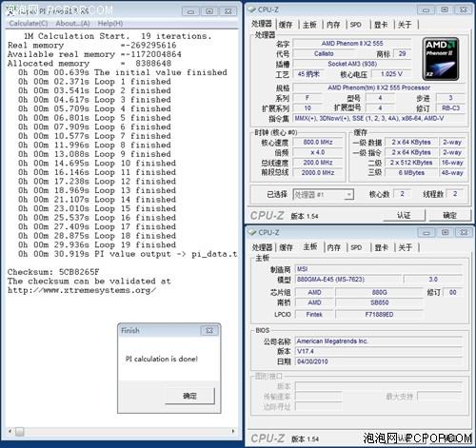Open 处理器 #1 selection dropdown
Viewport: 476px width, 448px height.
(x=323, y=194)
